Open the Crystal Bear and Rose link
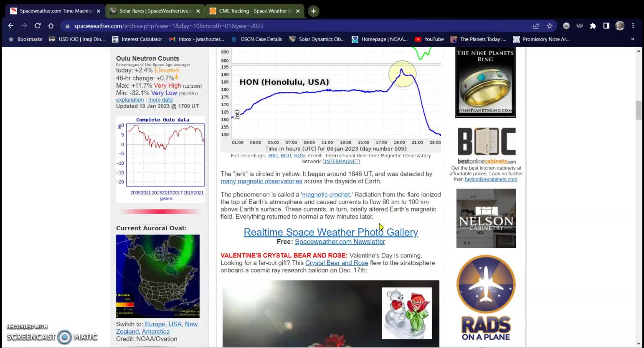 (x=337, y=263)
